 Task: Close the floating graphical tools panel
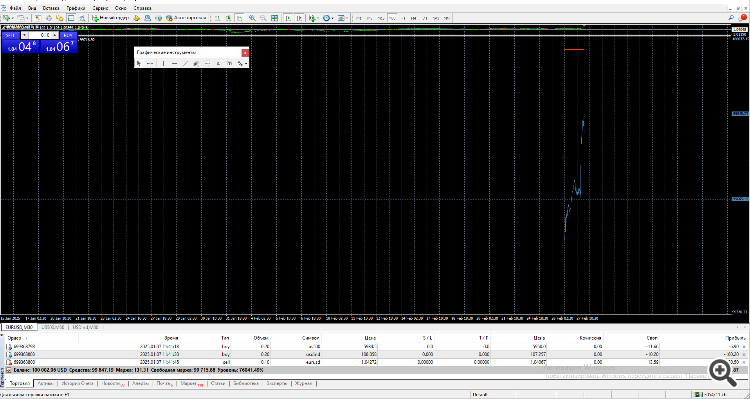(x=245, y=53)
